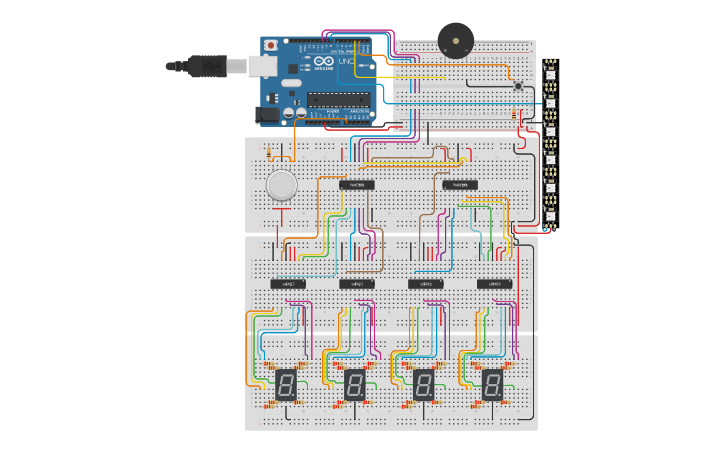725x453 pixels.
Task: Click the USB cable plug
Action: (x=205, y=67)
